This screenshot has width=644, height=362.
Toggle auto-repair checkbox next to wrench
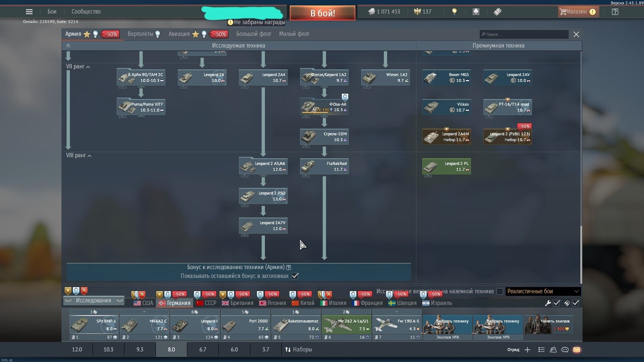tap(557, 303)
